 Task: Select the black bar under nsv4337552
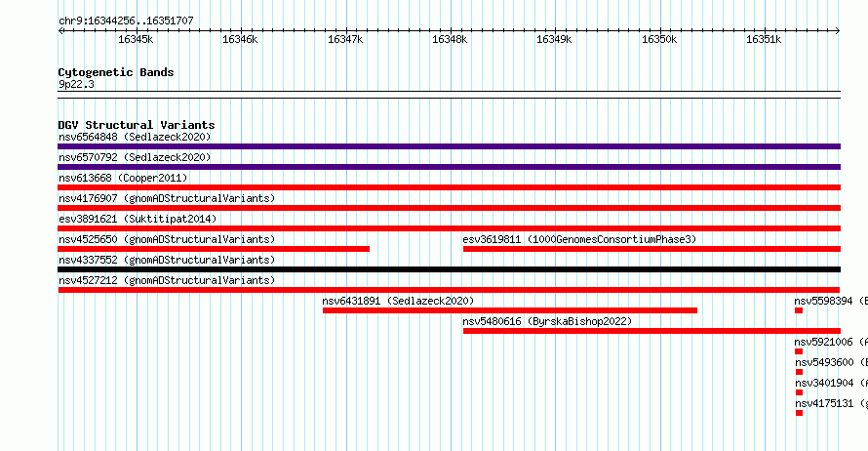pyautogui.click(x=449, y=269)
